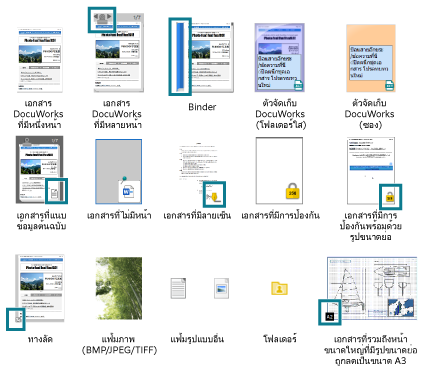Select the Binder's front page thumbnail
429x373 pixels.
211,57
